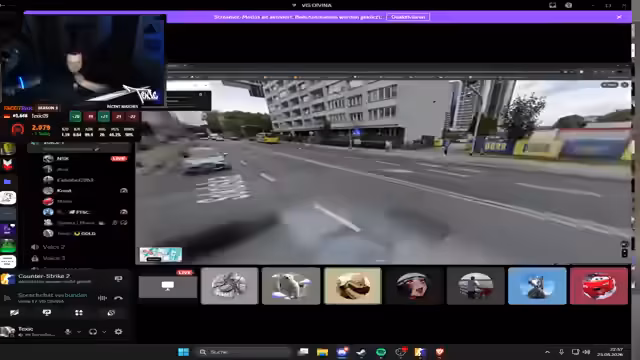The height and width of the screenshot is (360, 640).
Task: Click the screen share icon in voice controls
Action: pos(47,313)
